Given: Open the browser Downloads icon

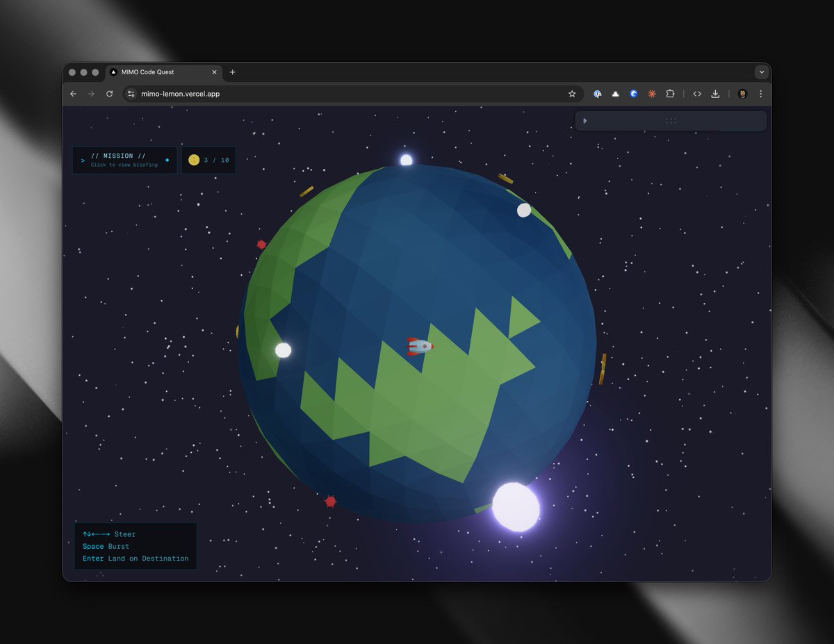Looking at the screenshot, I should click(x=715, y=94).
